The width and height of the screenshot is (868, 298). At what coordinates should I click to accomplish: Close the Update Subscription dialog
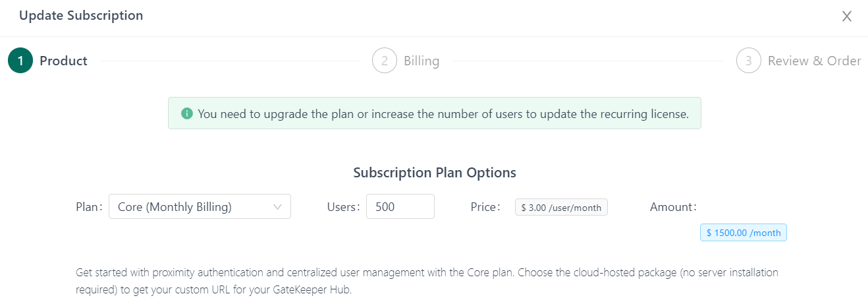[x=847, y=16]
